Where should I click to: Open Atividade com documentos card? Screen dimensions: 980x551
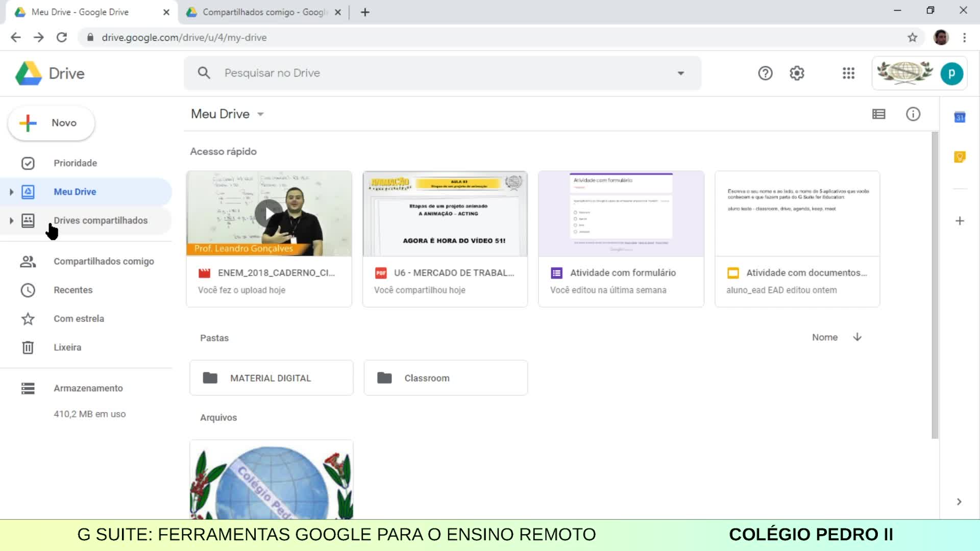797,239
